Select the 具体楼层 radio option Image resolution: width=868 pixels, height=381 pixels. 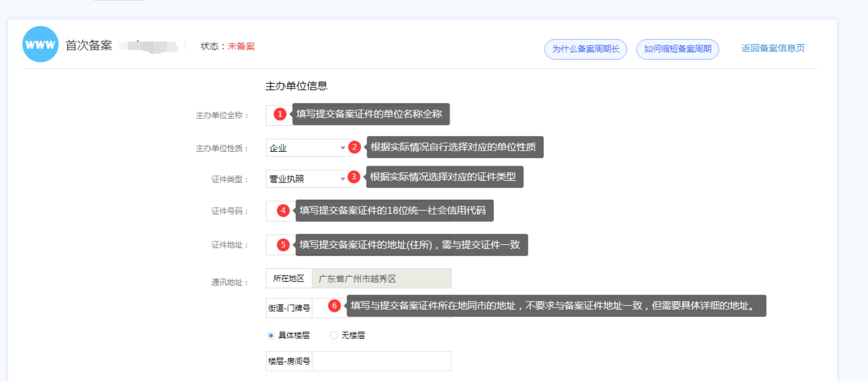[271, 336]
